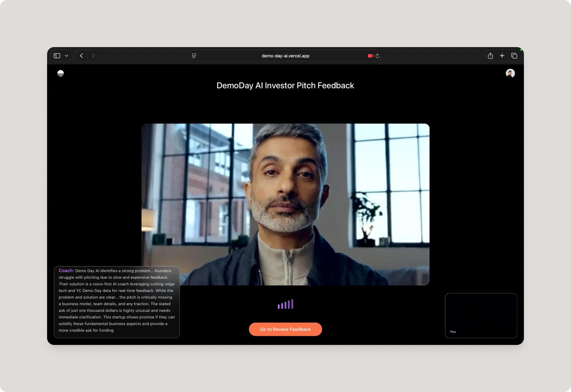Screen dimensions: 571x392
Task: Go back with the left arrow
Action: click(x=82, y=56)
